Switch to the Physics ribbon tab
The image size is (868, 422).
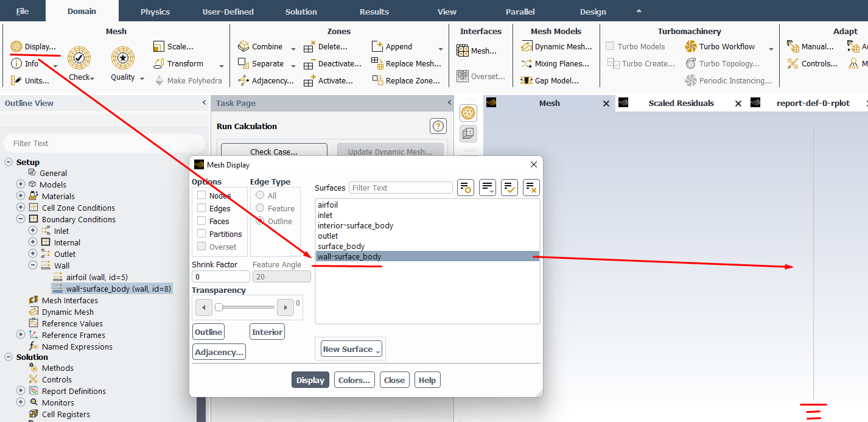coord(155,12)
